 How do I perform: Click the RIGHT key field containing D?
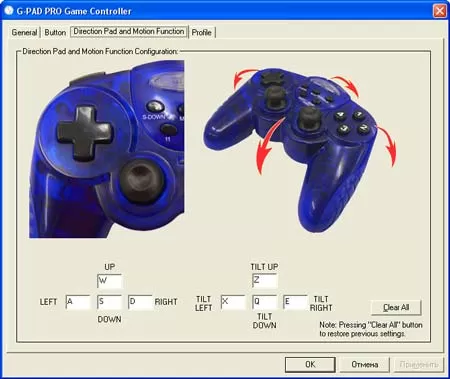point(140,302)
